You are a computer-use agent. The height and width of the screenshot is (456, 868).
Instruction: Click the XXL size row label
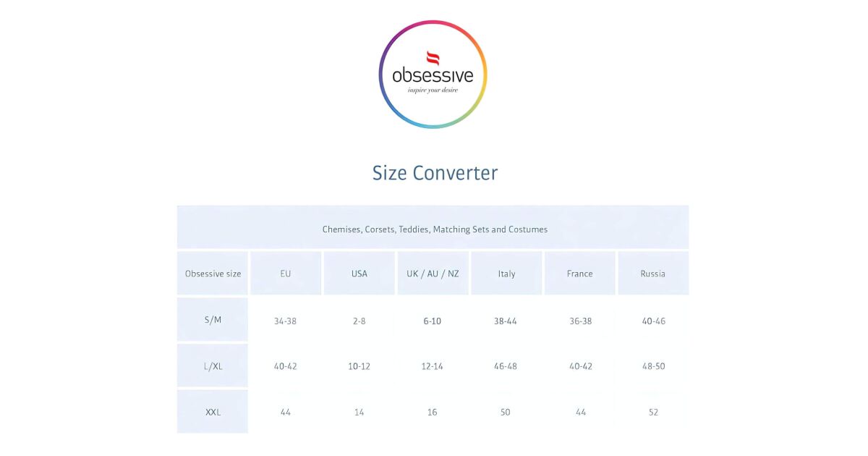pyautogui.click(x=213, y=412)
